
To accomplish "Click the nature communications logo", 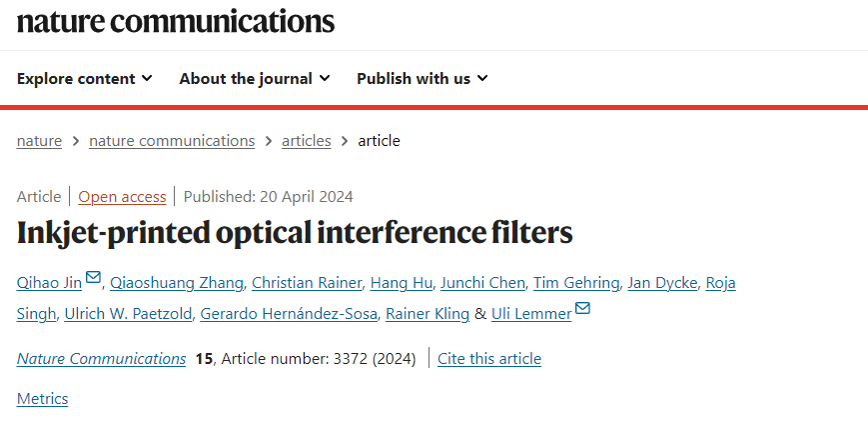I will (x=176, y=22).
